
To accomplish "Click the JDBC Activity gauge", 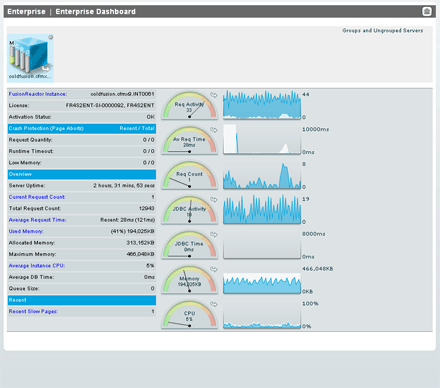I will [x=189, y=210].
